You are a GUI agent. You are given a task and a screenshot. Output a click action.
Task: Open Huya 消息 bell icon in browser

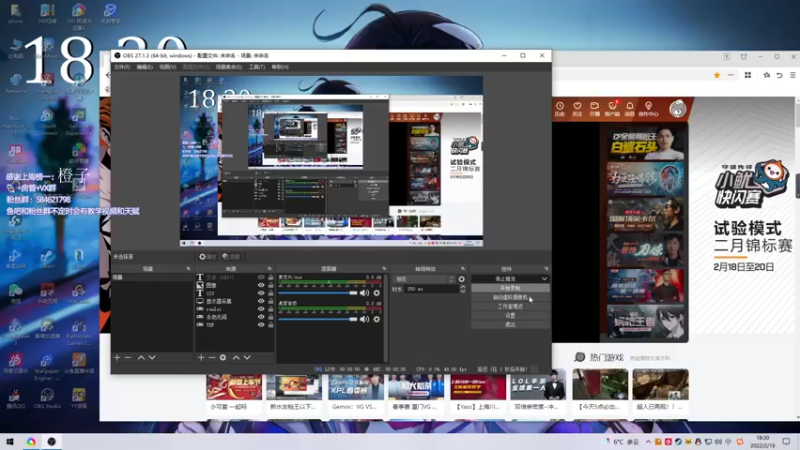630,109
